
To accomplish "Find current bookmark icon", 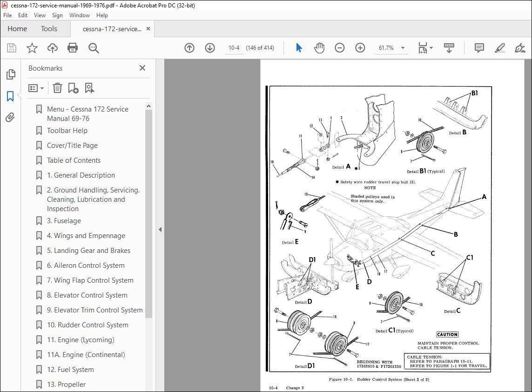I will coord(89,88).
